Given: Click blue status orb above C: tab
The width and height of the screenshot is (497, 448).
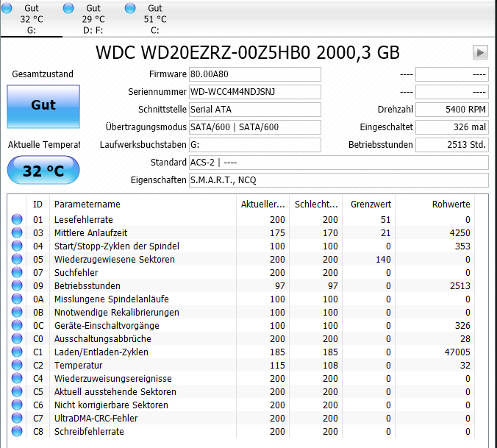Looking at the screenshot, I should 130,8.
